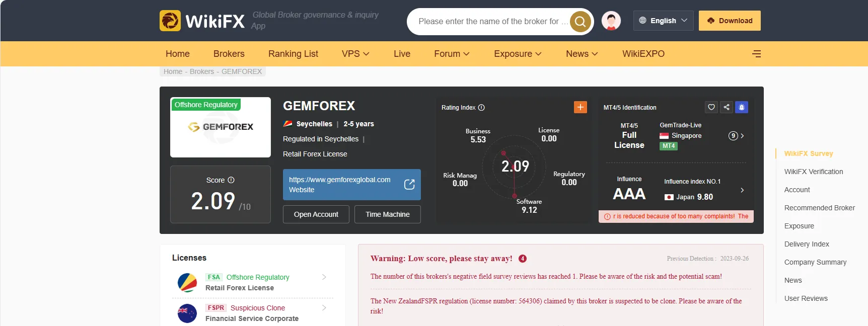Screen dimensions: 868x326
Task: Jump to WikiFX Survey section
Action: tap(809, 153)
